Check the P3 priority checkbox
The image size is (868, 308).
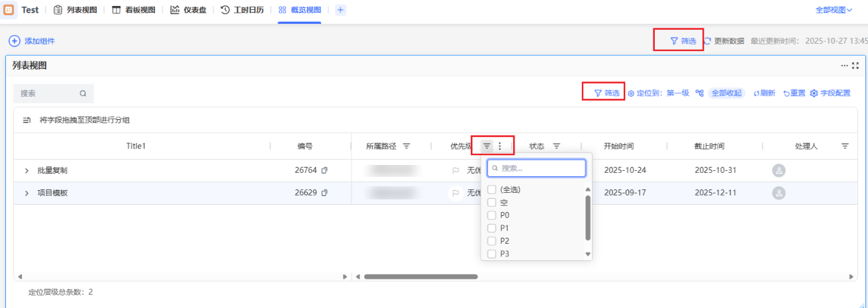(x=491, y=254)
